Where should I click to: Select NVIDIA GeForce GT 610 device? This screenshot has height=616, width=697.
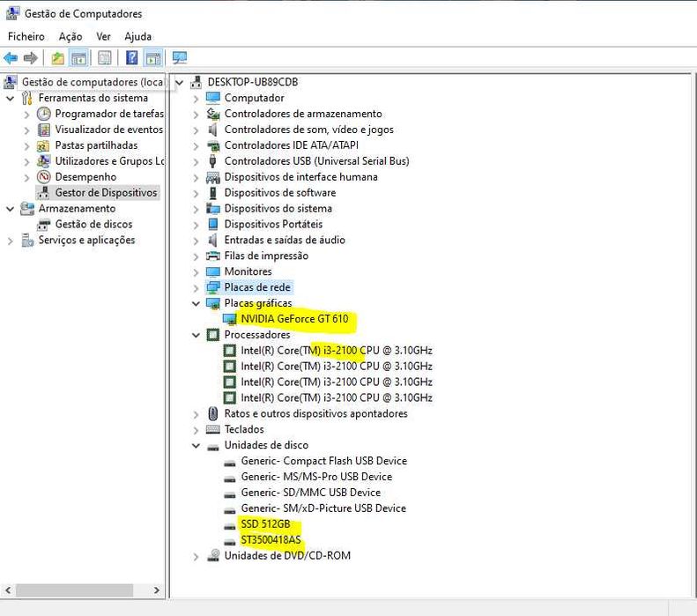click(x=294, y=319)
